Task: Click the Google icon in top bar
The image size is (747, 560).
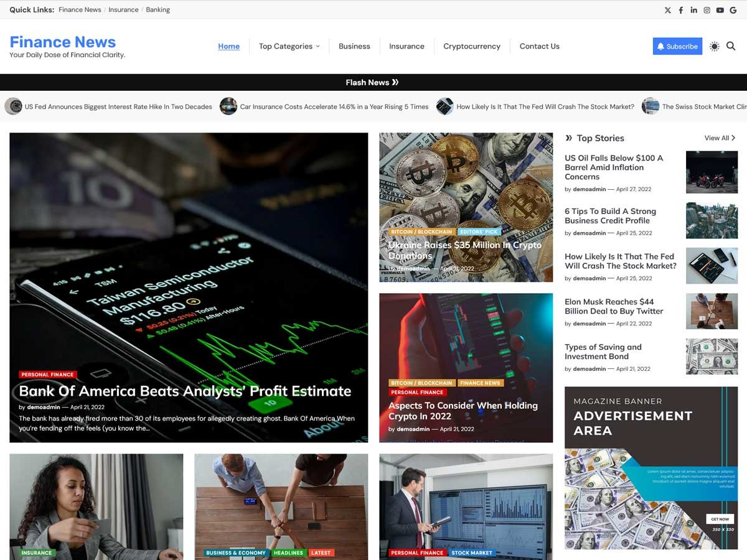Action: click(733, 10)
